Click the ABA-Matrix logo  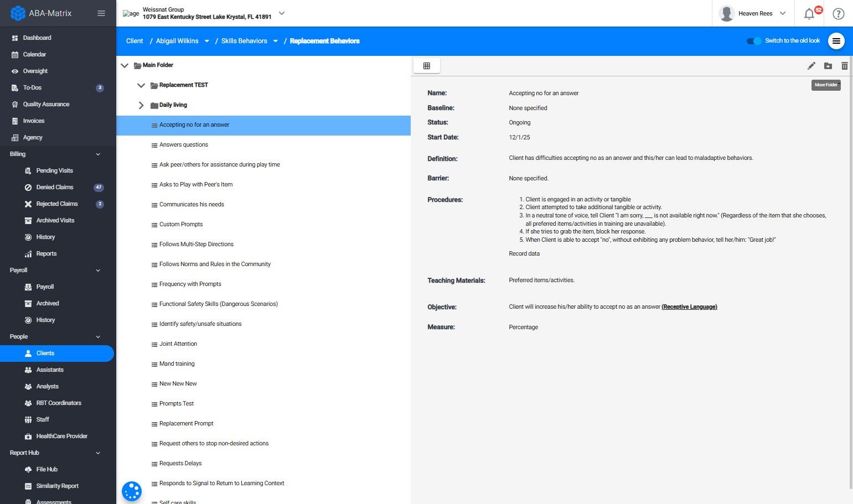(x=41, y=13)
